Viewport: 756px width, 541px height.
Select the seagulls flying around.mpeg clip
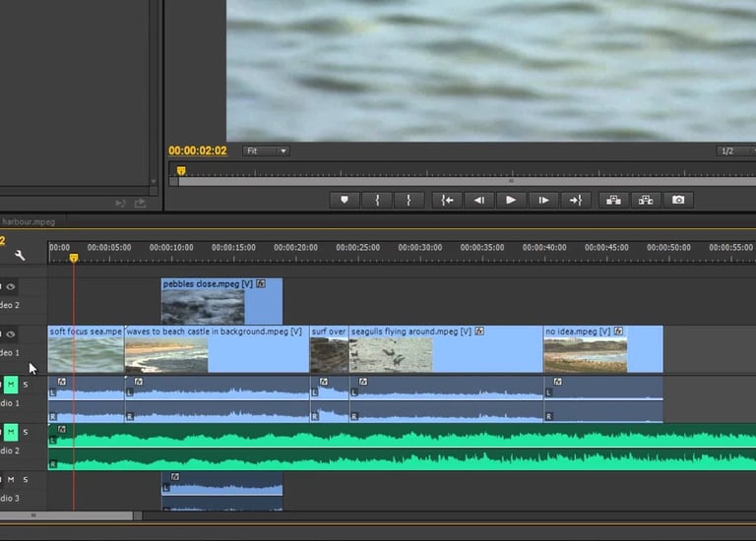coord(445,350)
